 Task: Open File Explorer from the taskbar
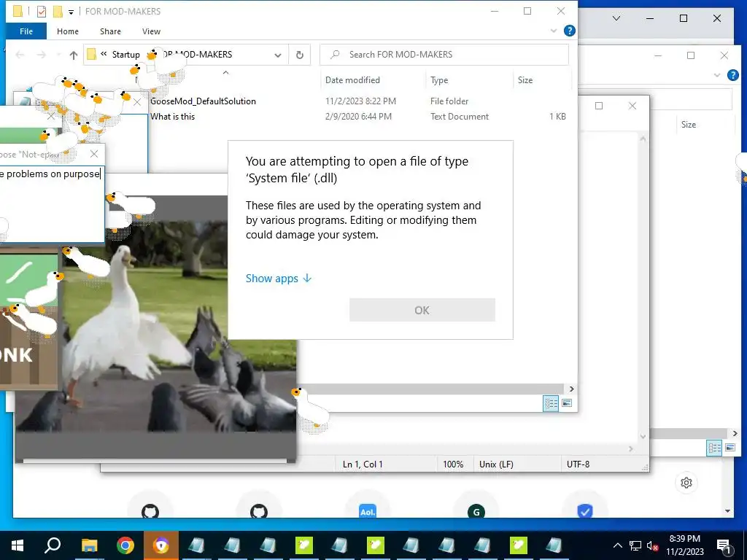[x=89, y=545]
